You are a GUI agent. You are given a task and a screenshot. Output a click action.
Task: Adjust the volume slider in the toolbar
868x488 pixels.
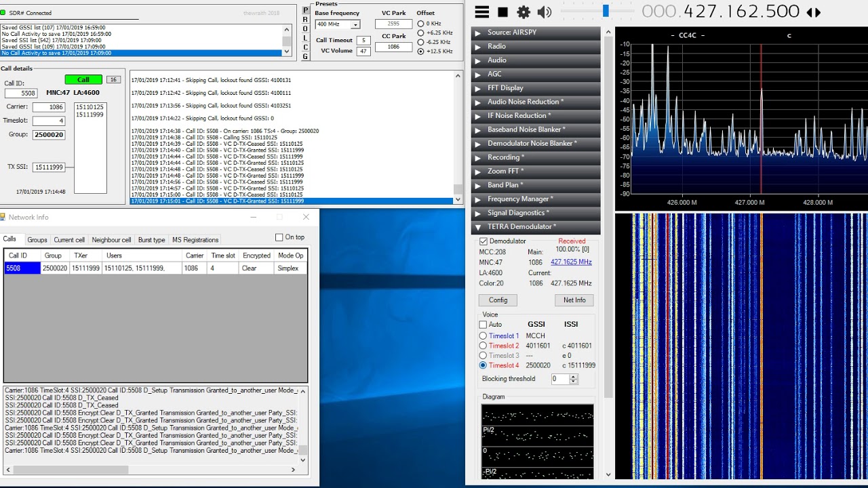click(x=605, y=12)
